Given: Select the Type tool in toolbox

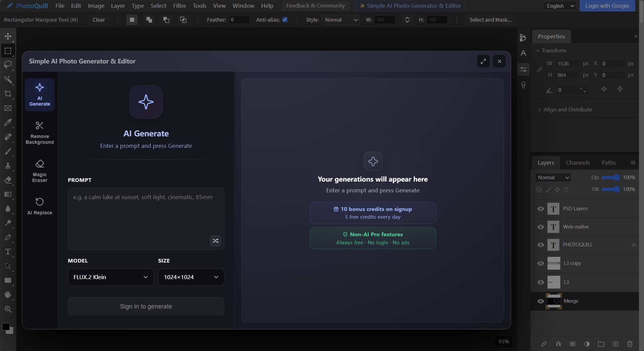Looking at the screenshot, I should (x=8, y=252).
